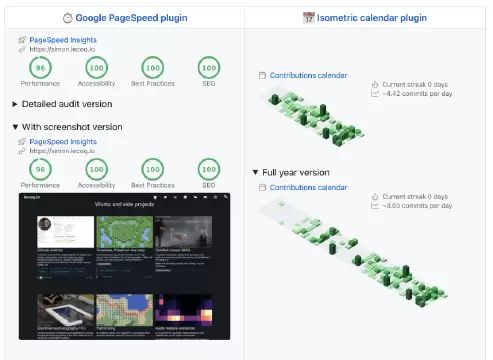
Task: Open the Isometric calendar plugin link
Action: point(372,18)
